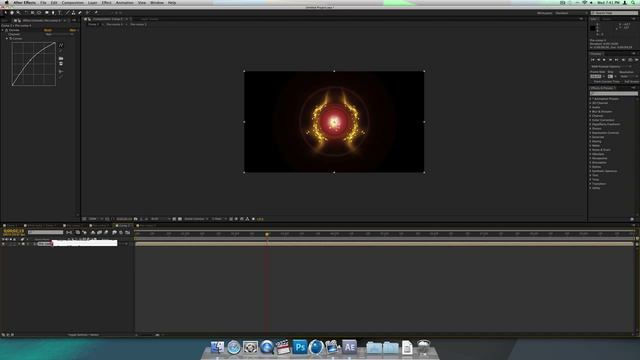Click Pre-comp 3 in composition breadcrumb
The image size is (640, 360).
(138, 24)
